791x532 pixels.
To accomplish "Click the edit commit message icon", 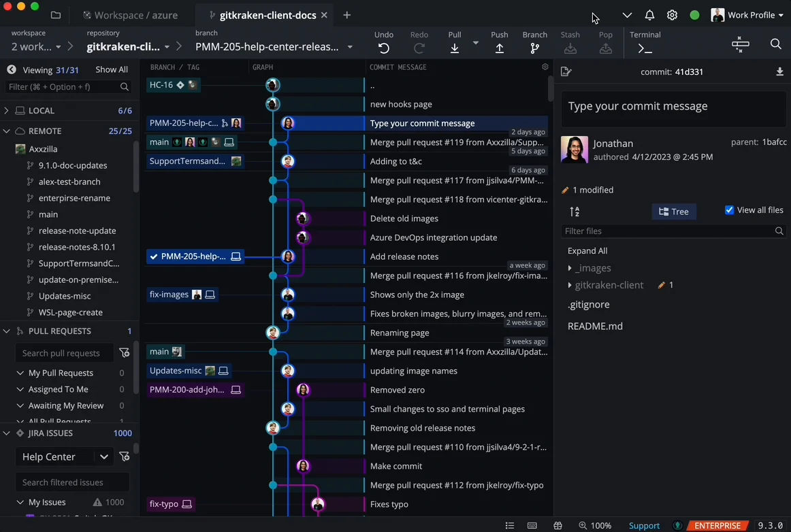I will click(x=566, y=71).
